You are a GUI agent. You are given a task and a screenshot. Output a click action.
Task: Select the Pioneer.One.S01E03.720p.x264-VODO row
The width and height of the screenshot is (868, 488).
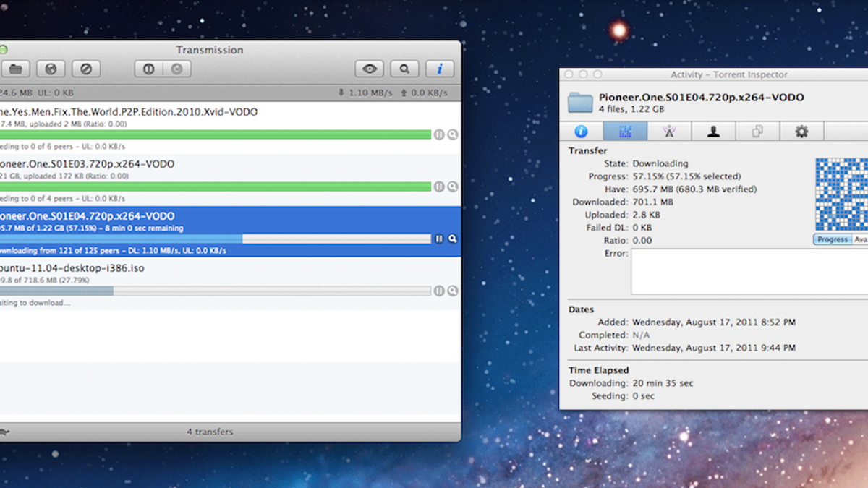230,180
